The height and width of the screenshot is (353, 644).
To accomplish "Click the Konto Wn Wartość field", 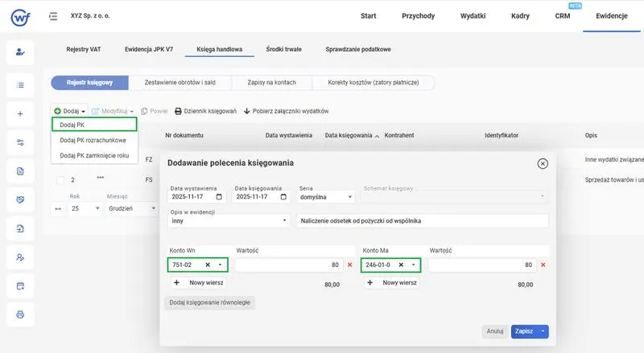I will 289,265.
